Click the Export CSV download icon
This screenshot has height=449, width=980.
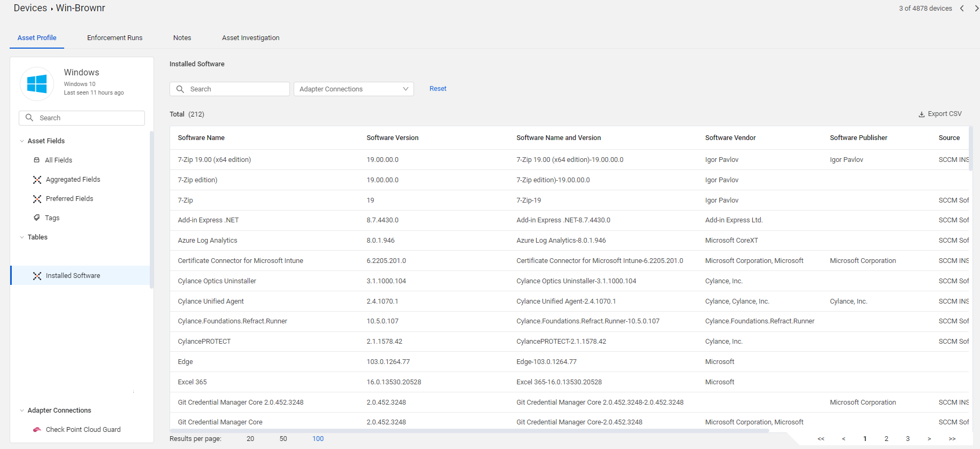(x=922, y=114)
